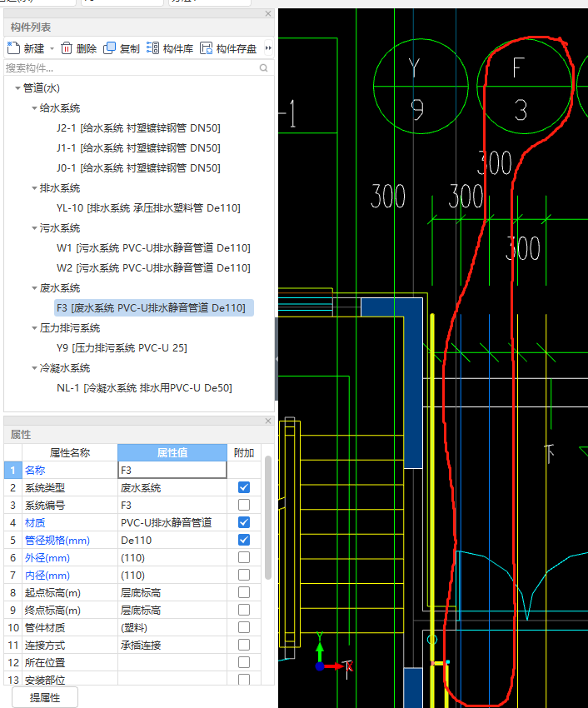The image size is (588, 708).
Task: Check 附加 checkbox for 管件材质
Action: coord(244,628)
